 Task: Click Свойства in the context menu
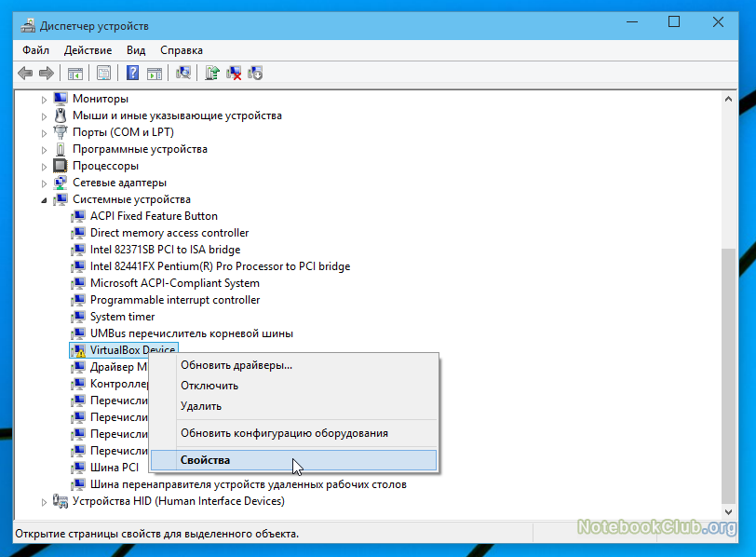(206, 460)
